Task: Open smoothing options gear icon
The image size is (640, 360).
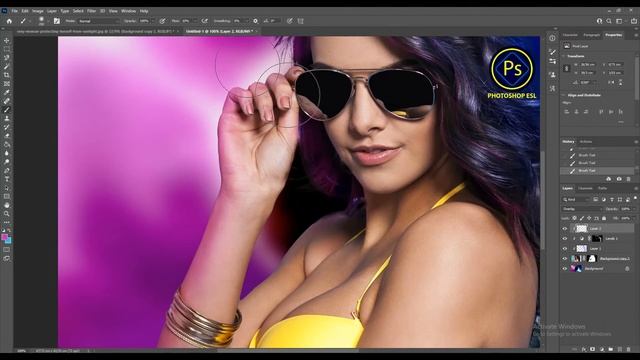Action: pyautogui.click(x=256, y=21)
